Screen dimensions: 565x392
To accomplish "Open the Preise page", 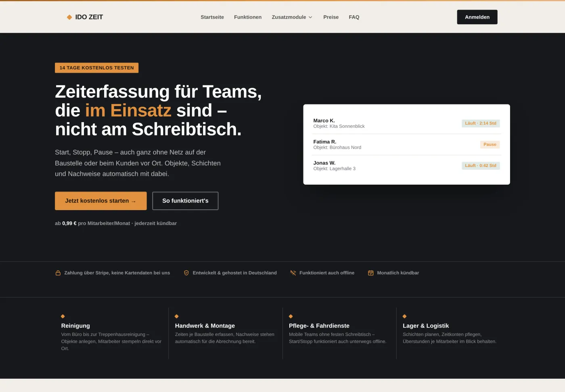I will (331, 17).
